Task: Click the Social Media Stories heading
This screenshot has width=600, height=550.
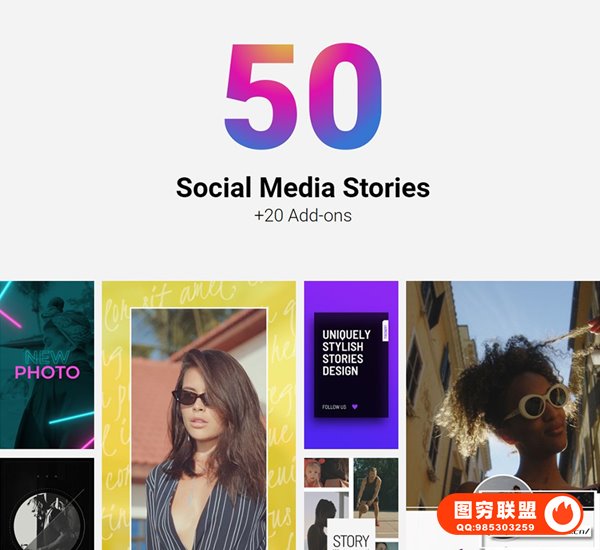Action: (x=303, y=188)
